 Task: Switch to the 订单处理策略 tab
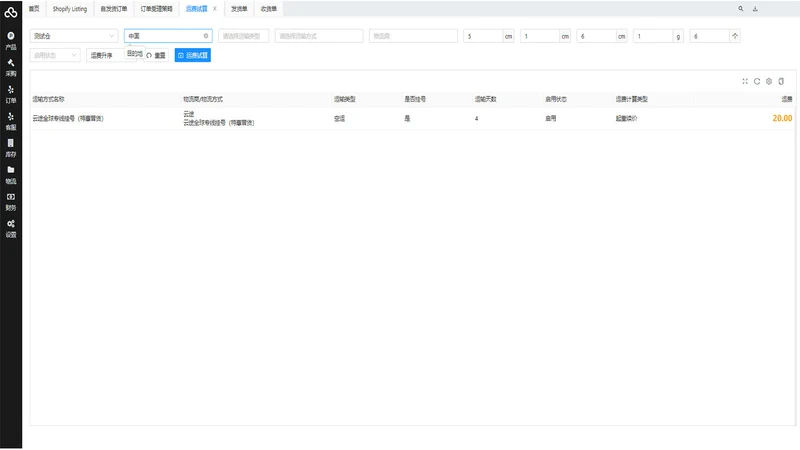[x=156, y=9]
